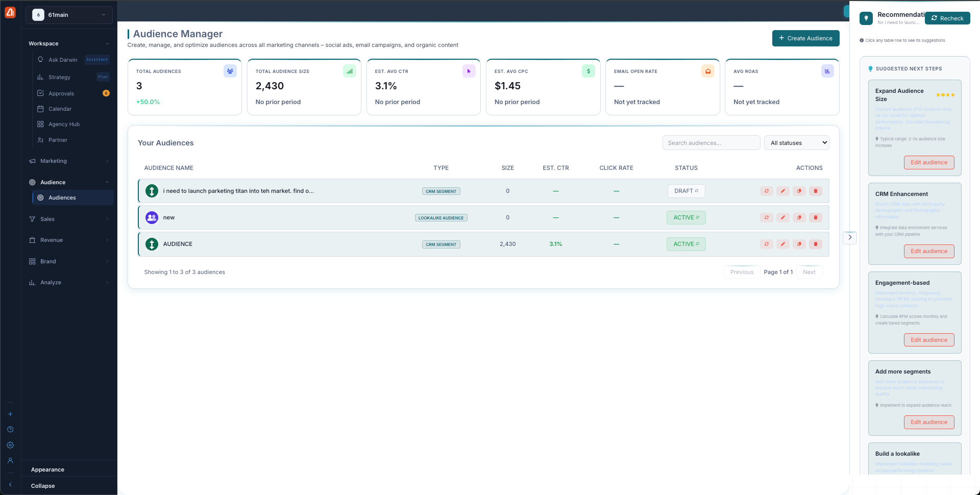Open Agency Hub in sidebar

[x=72, y=124]
